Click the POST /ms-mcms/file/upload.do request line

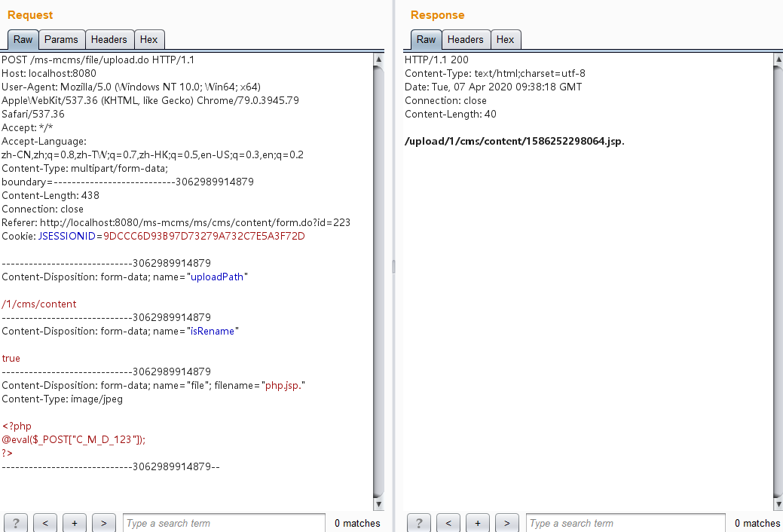click(99, 60)
